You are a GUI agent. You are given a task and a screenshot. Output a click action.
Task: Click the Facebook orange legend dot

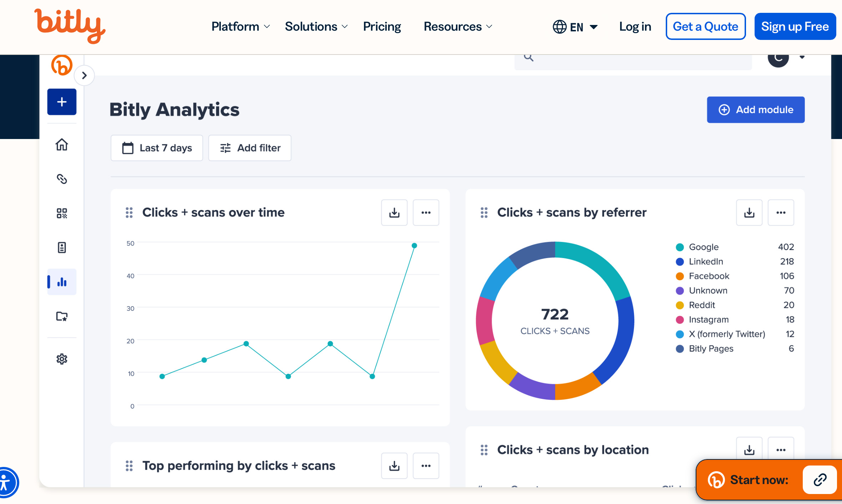tap(680, 276)
